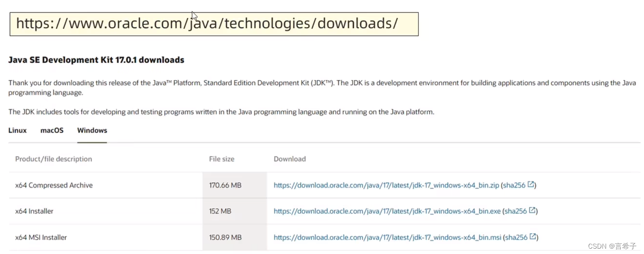Select the 'x64 Compressed Archive' description text

coord(54,185)
